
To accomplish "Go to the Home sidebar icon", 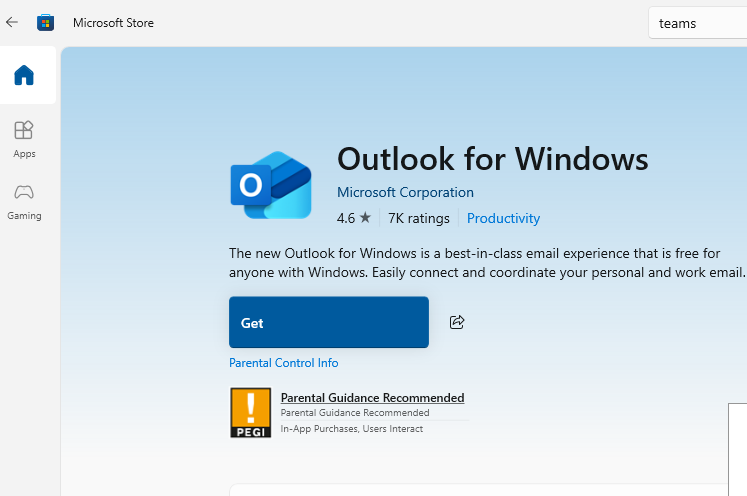I will 24,75.
